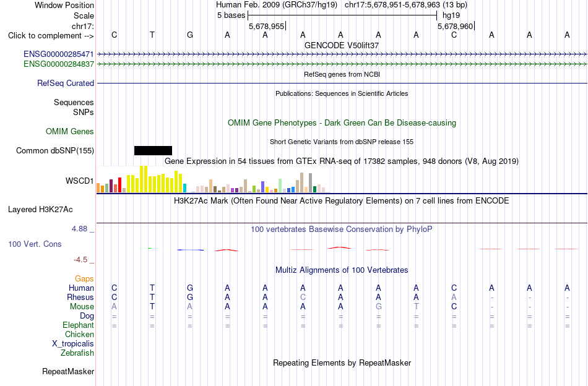
Task: Click the OMIM Genes track label
Action: point(70,132)
